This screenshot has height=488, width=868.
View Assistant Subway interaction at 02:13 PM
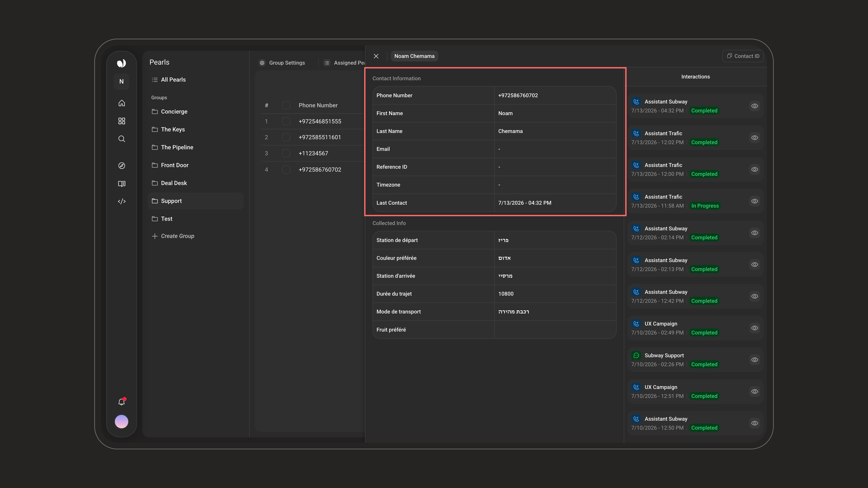click(x=754, y=265)
